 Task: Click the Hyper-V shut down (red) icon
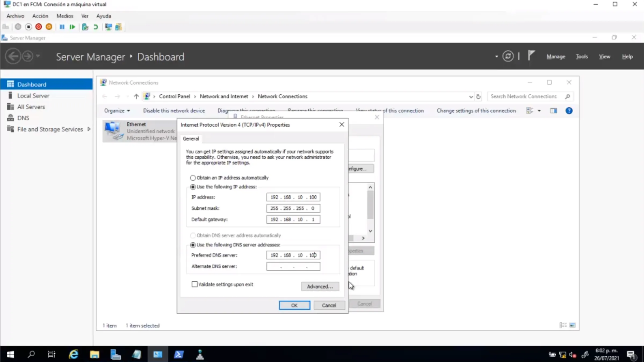[39, 27]
